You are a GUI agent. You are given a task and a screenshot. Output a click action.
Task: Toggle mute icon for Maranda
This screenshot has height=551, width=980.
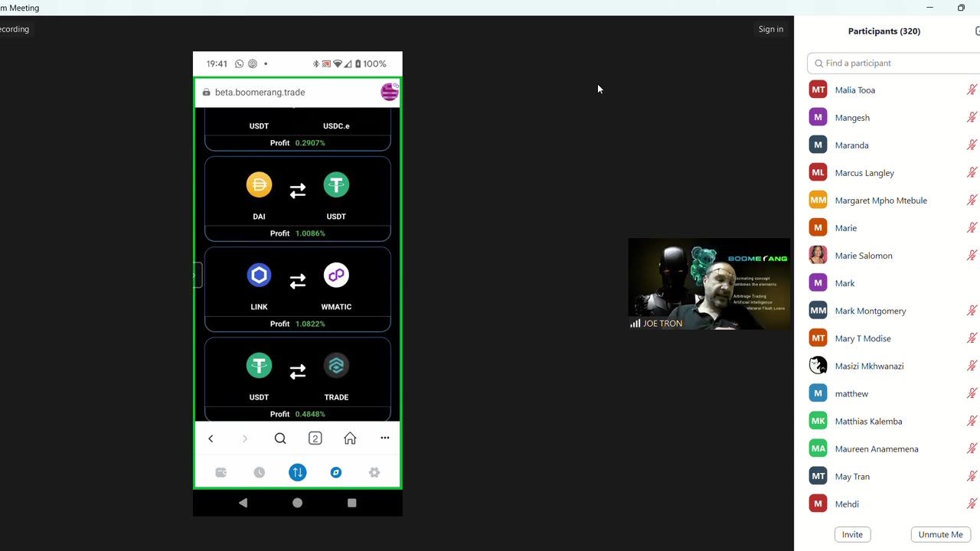click(x=972, y=145)
